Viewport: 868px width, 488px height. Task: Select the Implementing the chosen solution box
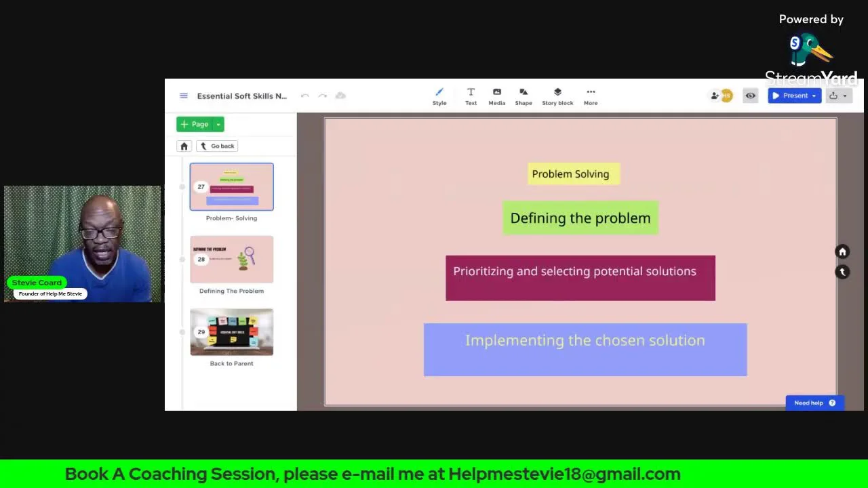click(x=585, y=350)
